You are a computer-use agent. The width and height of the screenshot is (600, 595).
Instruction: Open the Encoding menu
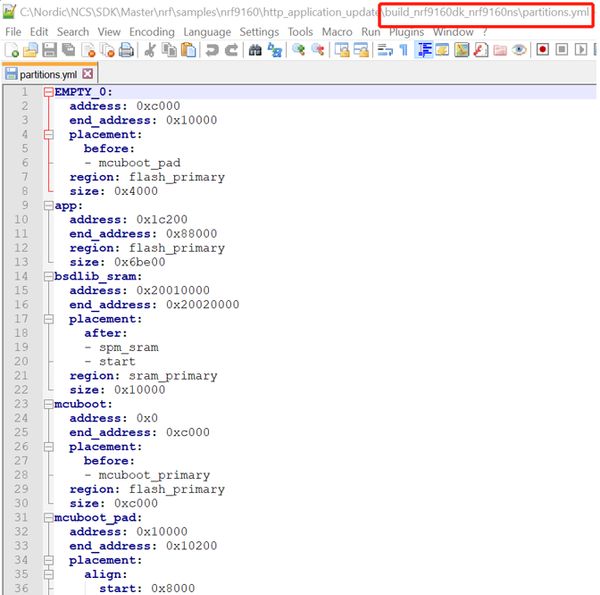coord(152,32)
